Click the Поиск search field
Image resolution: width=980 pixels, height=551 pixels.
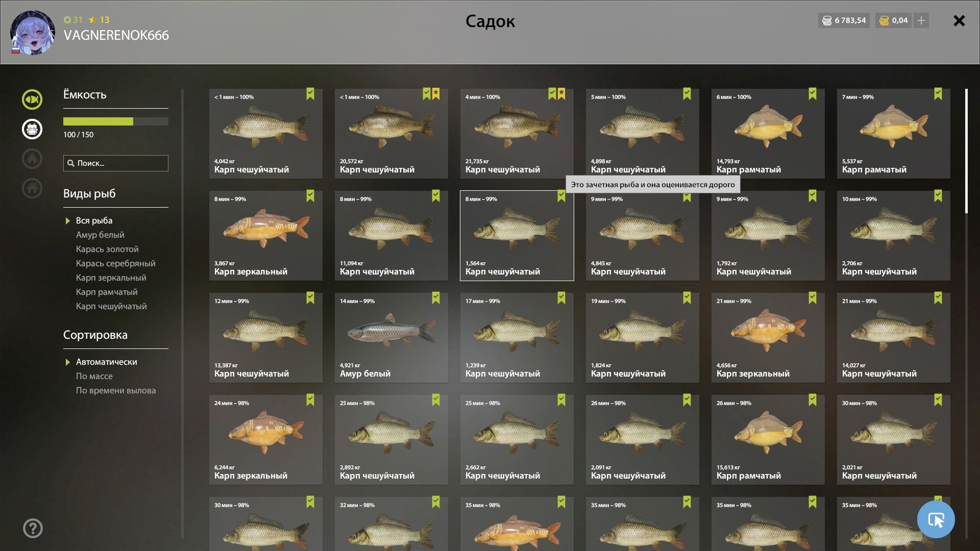coord(116,163)
